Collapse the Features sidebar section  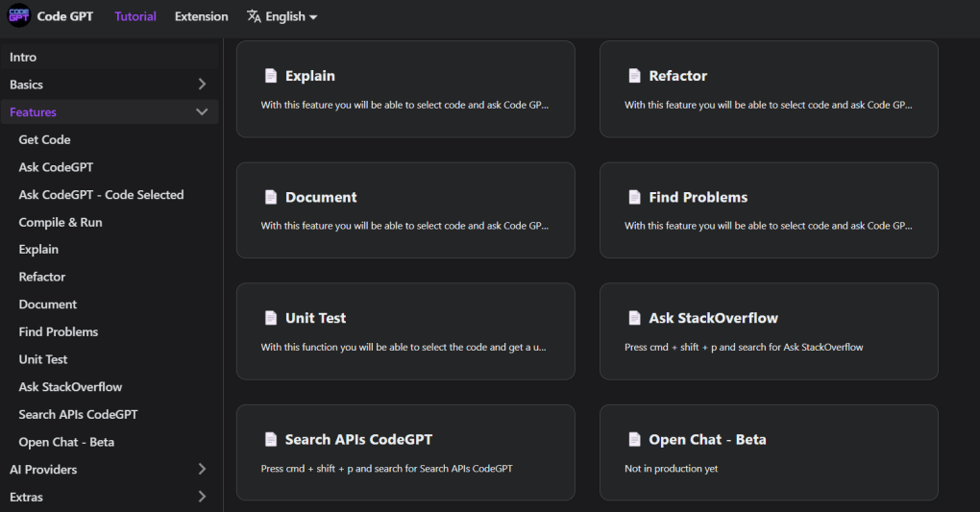(202, 112)
